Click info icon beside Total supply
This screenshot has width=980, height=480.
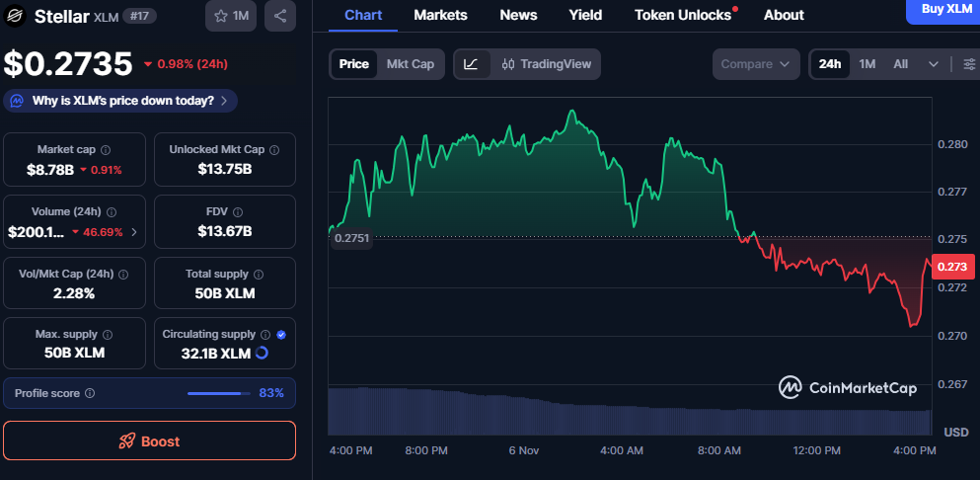(x=259, y=274)
